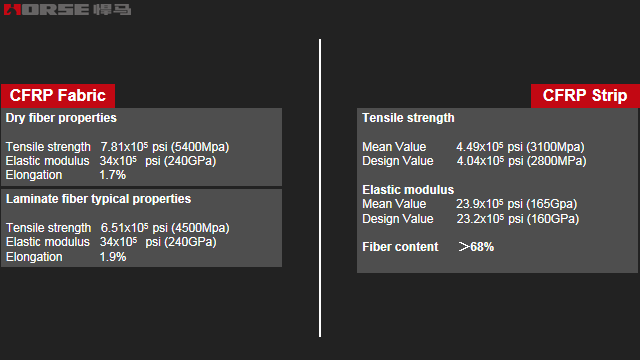Click the HORSE logo in top corner

[67, 10]
